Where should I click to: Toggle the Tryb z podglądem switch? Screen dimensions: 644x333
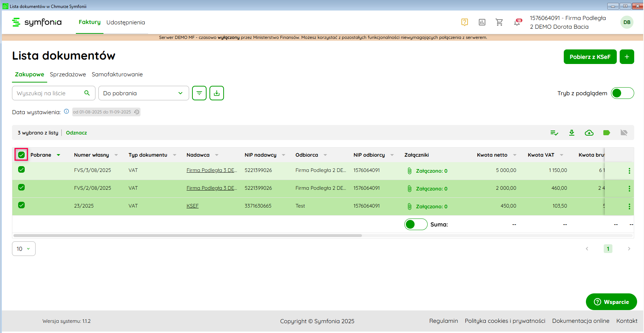622,93
